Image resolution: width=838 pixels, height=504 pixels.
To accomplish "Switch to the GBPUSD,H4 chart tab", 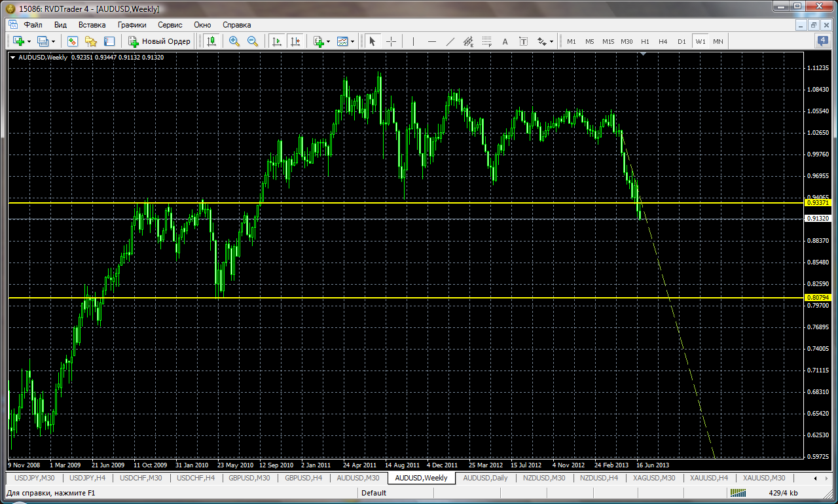I will [x=303, y=478].
